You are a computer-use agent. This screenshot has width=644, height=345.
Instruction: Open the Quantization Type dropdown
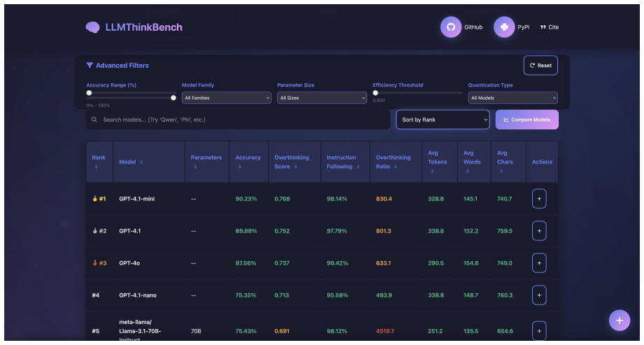[x=513, y=98]
